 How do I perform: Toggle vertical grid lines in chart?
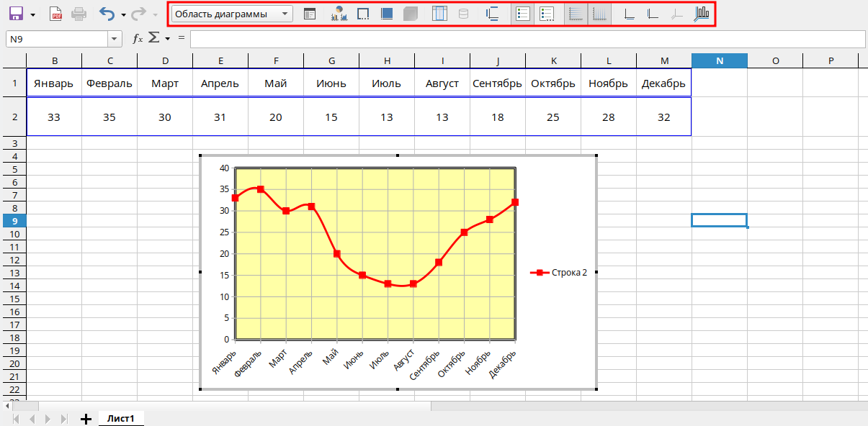[x=599, y=14]
